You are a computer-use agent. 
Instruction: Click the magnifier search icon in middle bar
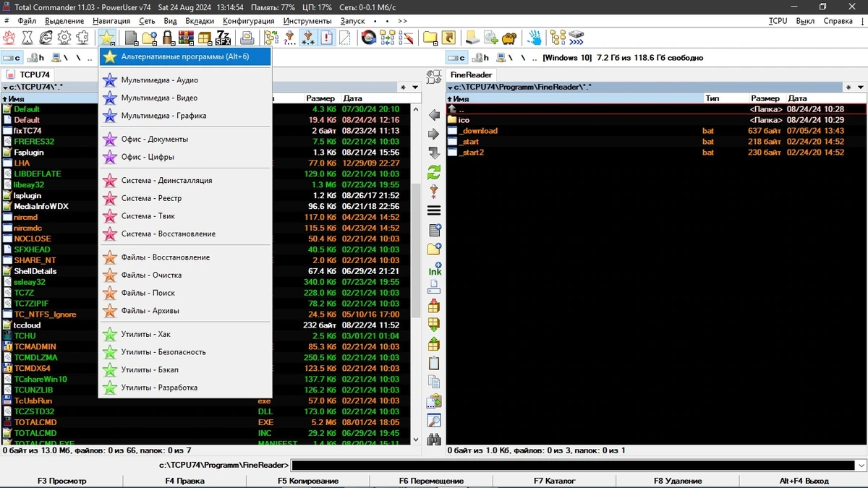pos(434,421)
